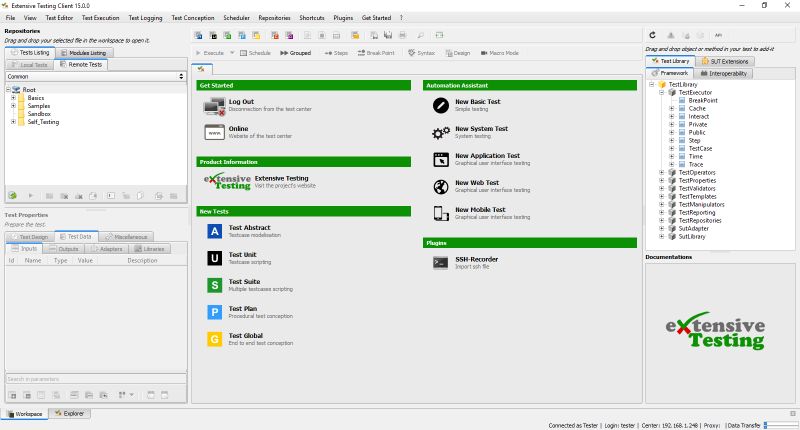Expand the Samples folder
This screenshot has height=430, width=800.
13,106
